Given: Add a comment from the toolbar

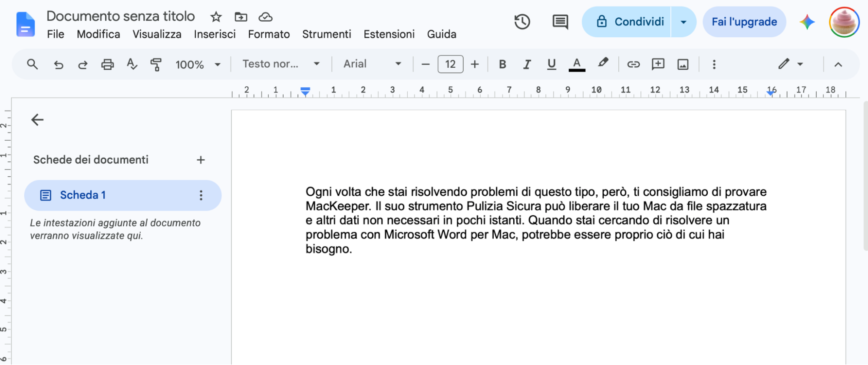Looking at the screenshot, I should 658,64.
